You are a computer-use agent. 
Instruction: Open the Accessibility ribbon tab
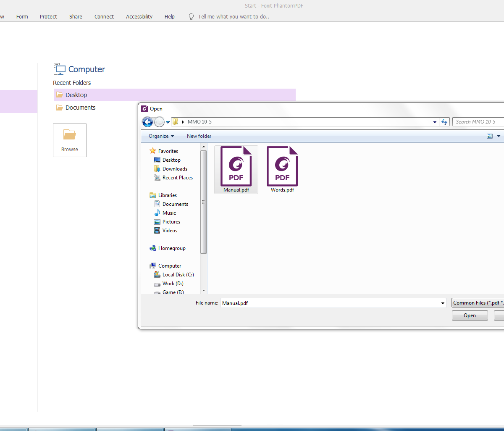coord(139,17)
